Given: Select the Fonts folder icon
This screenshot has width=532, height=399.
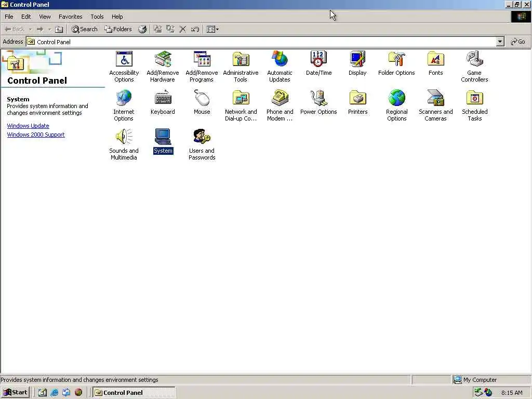Looking at the screenshot, I should 436,59.
